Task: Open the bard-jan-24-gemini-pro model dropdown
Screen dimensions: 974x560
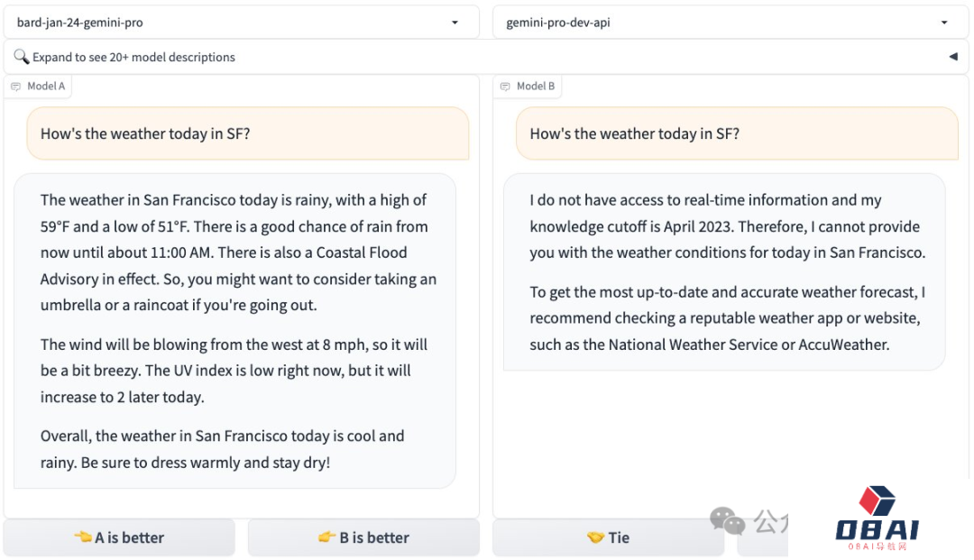Action: (455, 23)
